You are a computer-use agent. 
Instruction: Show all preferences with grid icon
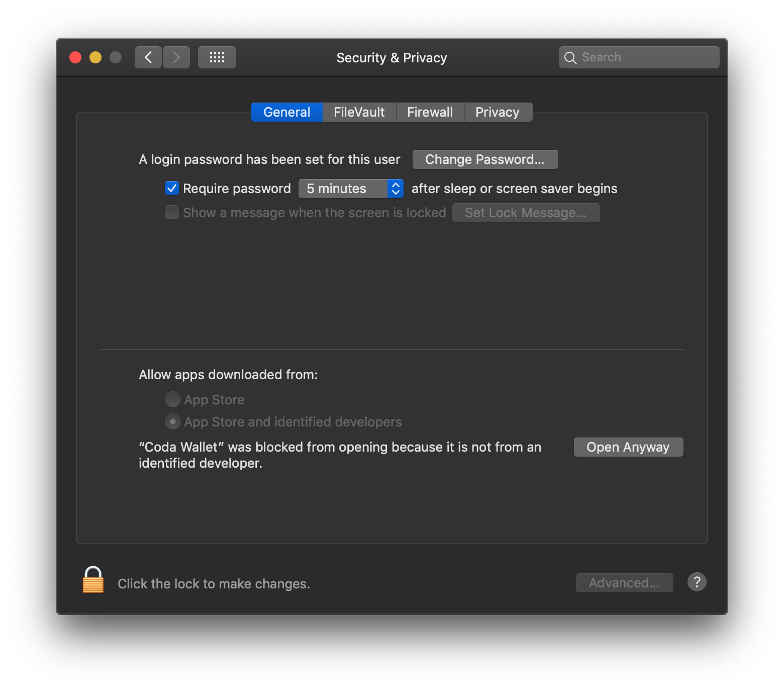click(x=217, y=57)
